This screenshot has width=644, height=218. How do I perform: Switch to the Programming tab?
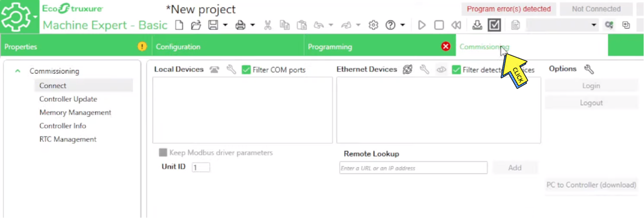[330, 47]
